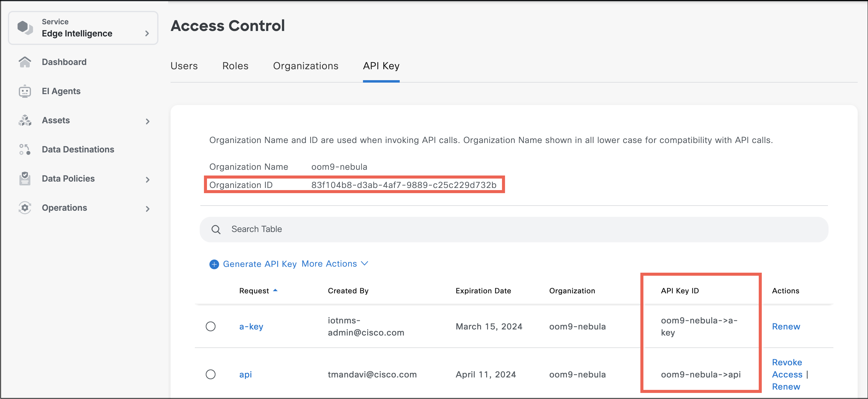The image size is (868, 399).
Task: Click the Actions column header
Action: click(785, 291)
